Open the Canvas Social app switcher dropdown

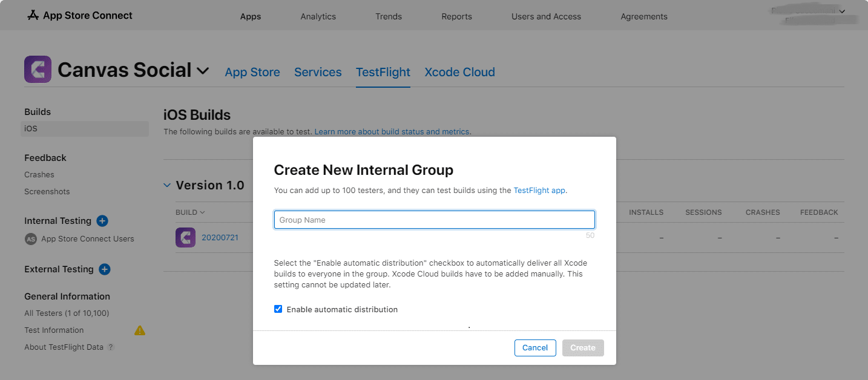[203, 70]
